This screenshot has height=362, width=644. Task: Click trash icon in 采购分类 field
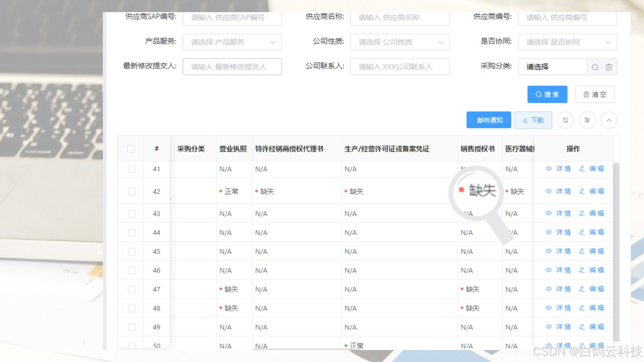(x=609, y=67)
